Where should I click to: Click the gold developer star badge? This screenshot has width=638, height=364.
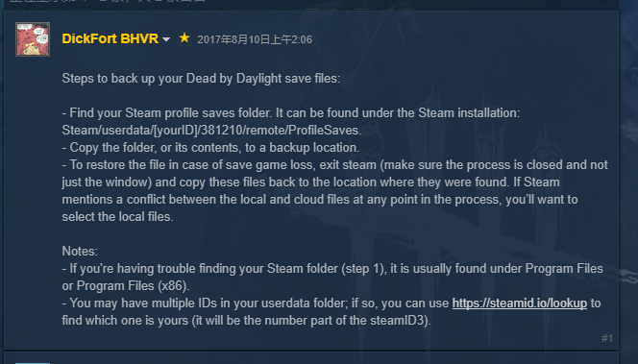coord(184,38)
